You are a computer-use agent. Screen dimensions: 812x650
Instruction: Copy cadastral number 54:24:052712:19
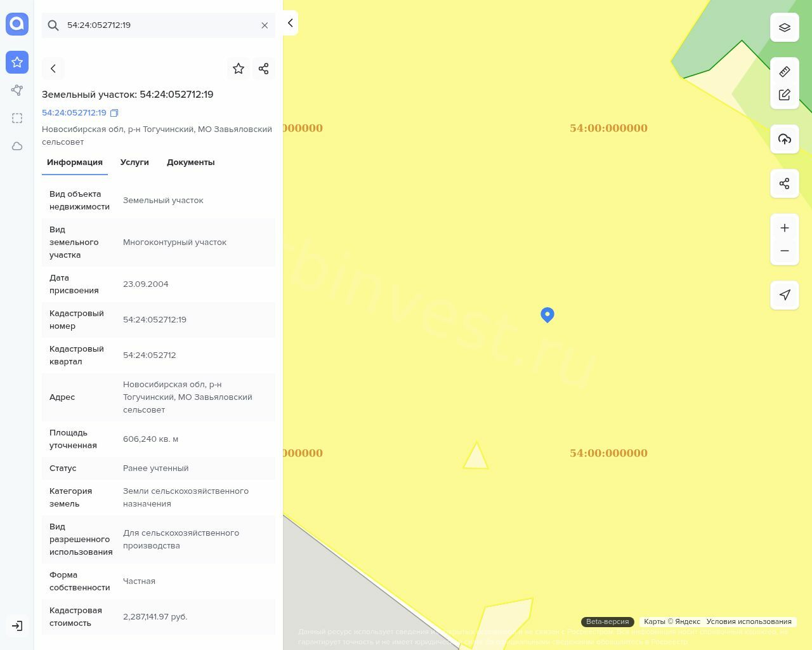[x=114, y=113]
